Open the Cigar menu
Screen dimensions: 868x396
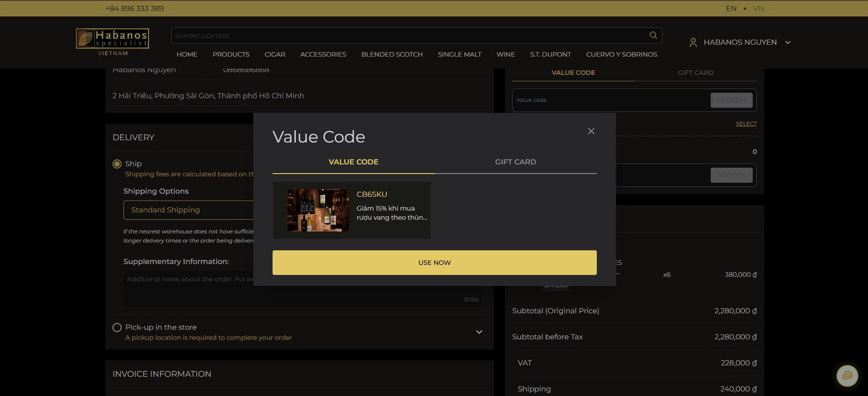275,54
